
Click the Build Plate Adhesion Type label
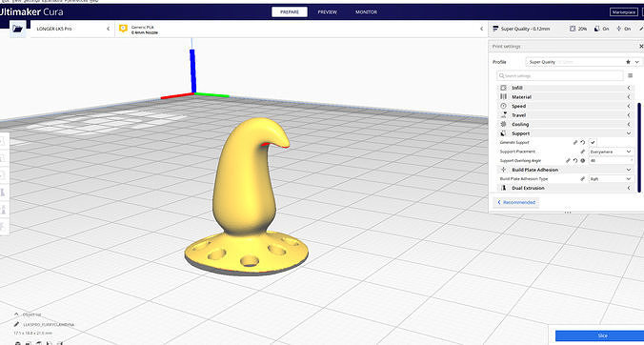coord(524,178)
